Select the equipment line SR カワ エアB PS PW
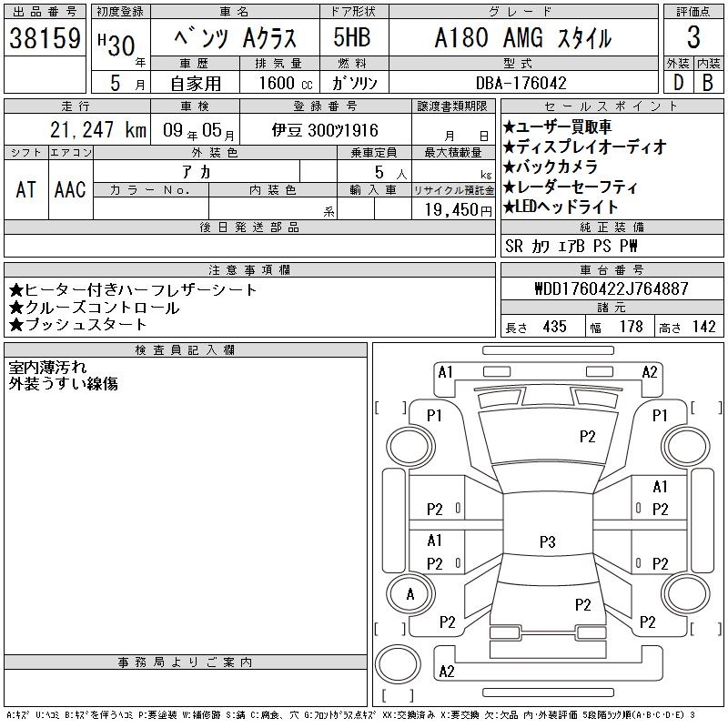Screen dimensions: 728x728 click(571, 246)
